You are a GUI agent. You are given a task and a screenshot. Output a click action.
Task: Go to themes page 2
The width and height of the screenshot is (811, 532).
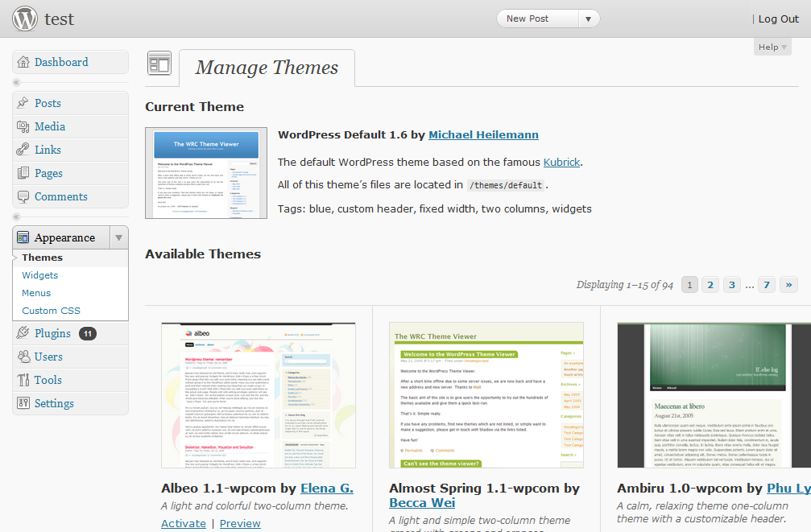[710, 285]
